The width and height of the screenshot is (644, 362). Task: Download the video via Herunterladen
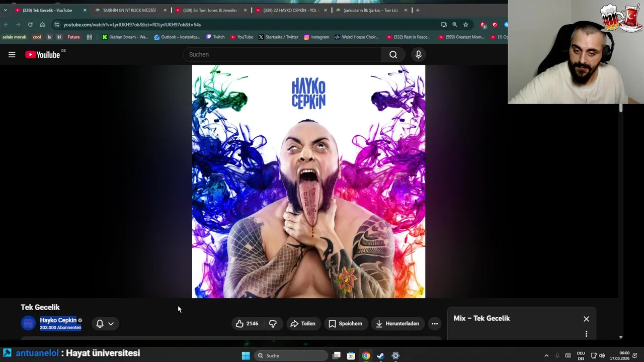tap(397, 324)
